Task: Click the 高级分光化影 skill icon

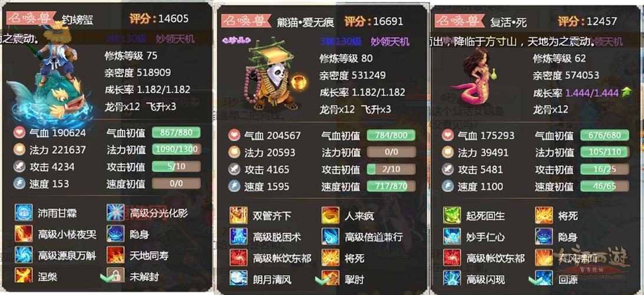Action: 115,213
